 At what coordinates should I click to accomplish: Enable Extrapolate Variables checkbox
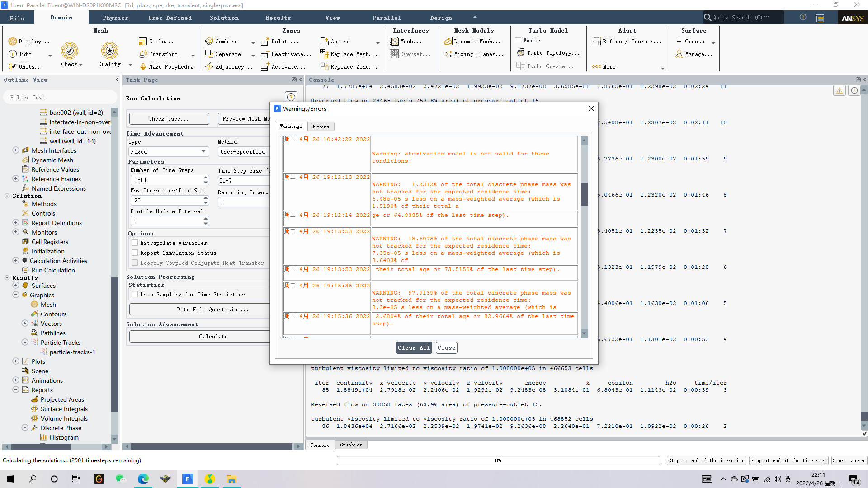tap(135, 243)
